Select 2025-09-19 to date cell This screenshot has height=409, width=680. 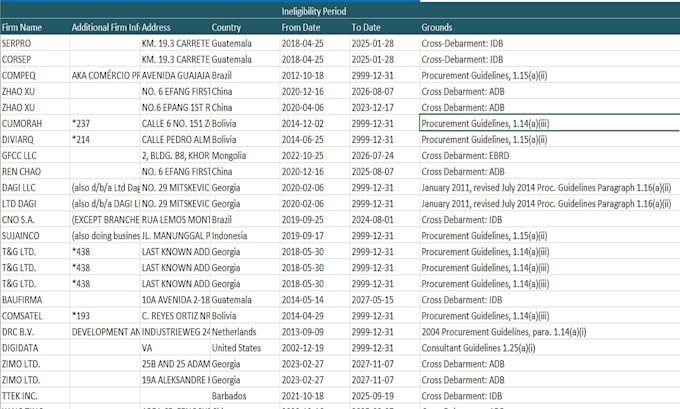click(x=385, y=396)
